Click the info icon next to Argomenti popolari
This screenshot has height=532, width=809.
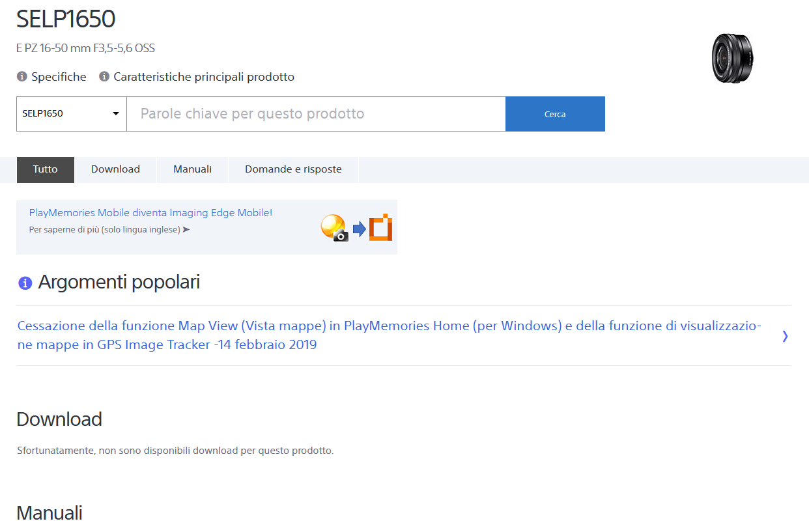click(x=25, y=283)
